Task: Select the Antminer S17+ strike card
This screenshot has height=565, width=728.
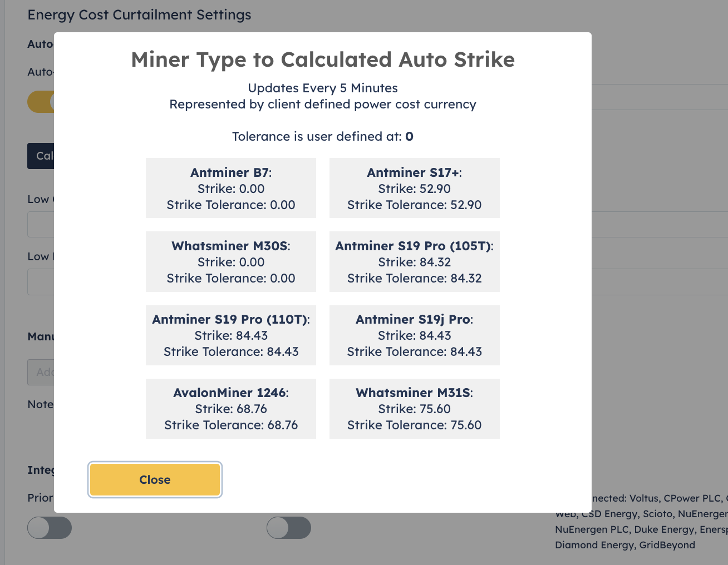Action: [x=415, y=188]
